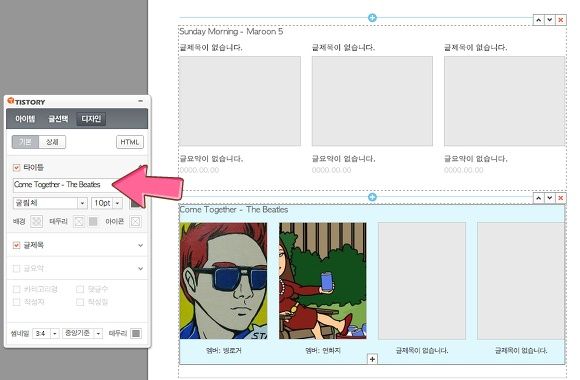Toggle the 글요약 checkbox

[x=16, y=269]
